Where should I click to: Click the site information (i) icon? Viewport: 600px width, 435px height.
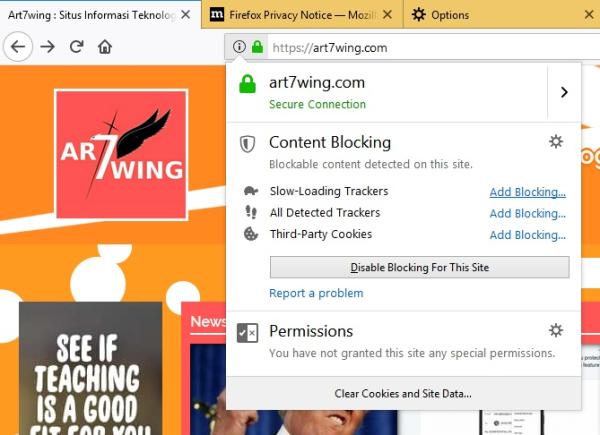point(239,47)
